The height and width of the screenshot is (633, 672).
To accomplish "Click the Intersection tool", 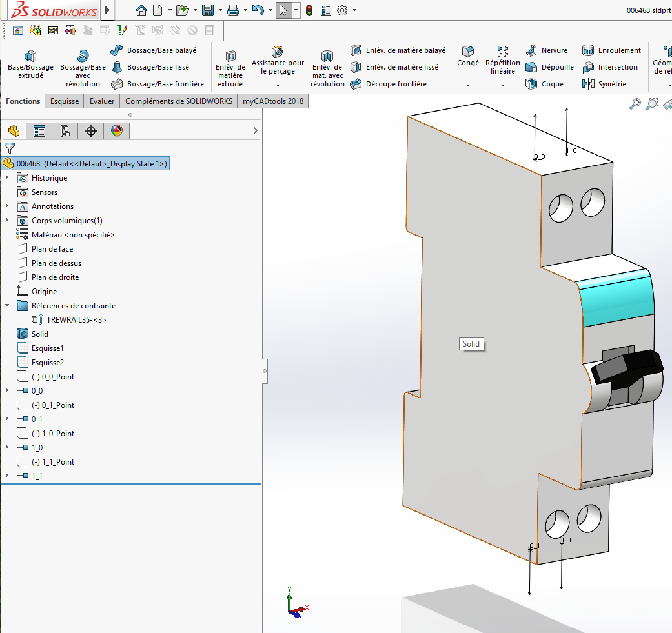I will tap(610, 67).
